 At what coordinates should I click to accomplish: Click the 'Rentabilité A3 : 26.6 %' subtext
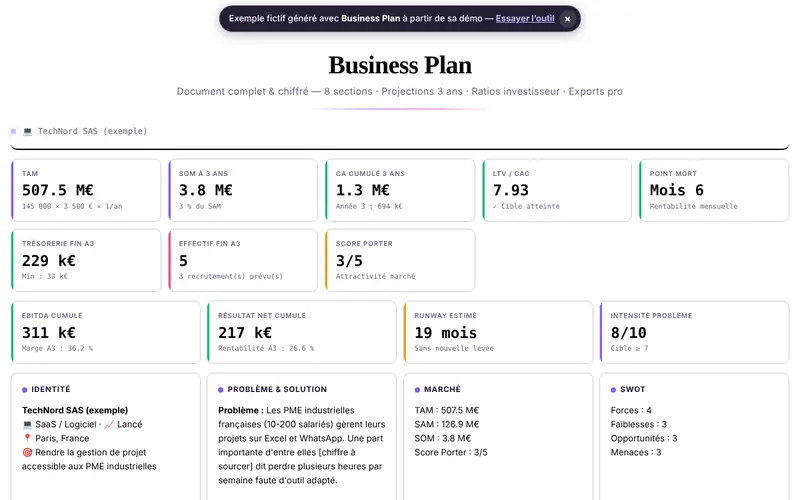[x=266, y=348]
